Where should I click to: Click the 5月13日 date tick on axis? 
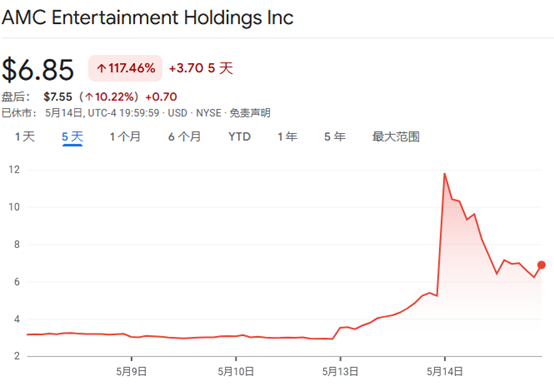(x=340, y=371)
